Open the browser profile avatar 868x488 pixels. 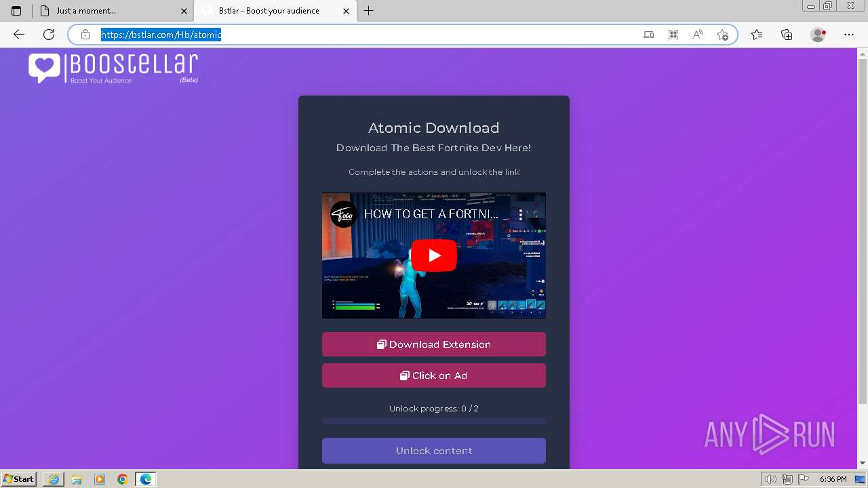point(818,35)
